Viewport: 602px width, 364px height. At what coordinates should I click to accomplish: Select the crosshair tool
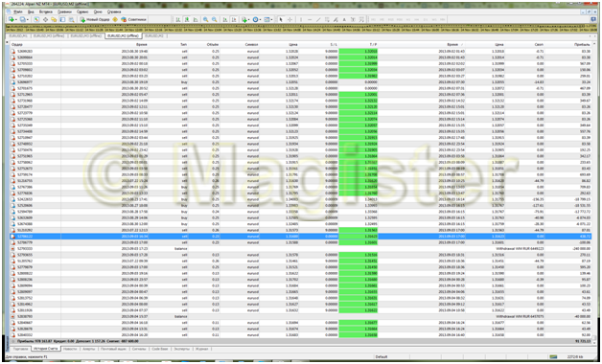[x=289, y=19]
